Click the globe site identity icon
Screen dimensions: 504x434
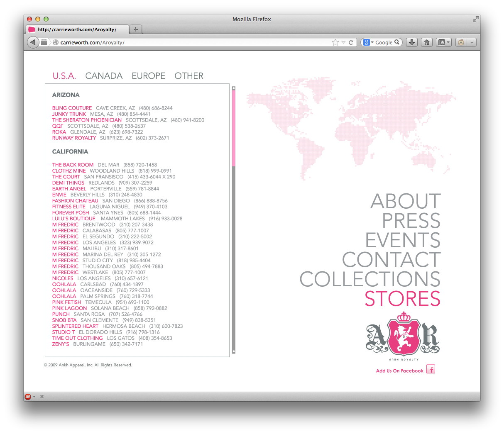56,42
